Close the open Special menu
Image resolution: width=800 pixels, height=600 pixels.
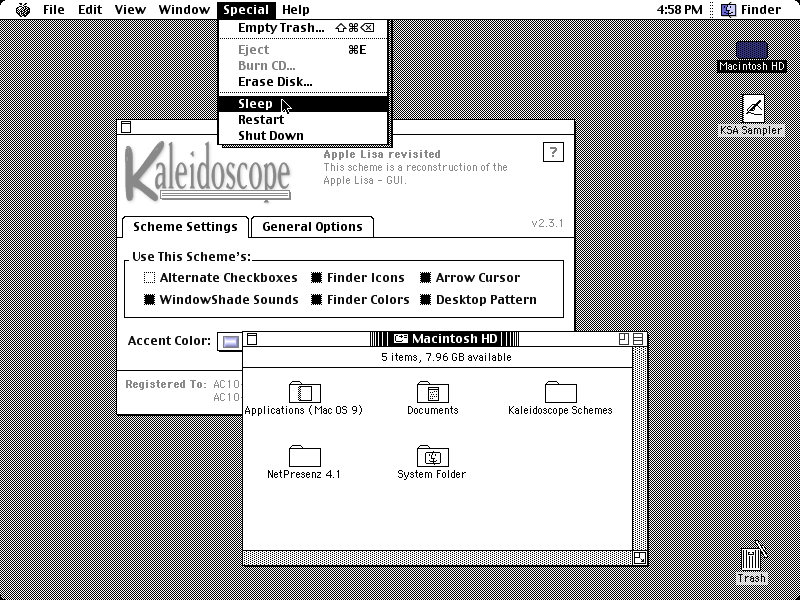[246, 10]
